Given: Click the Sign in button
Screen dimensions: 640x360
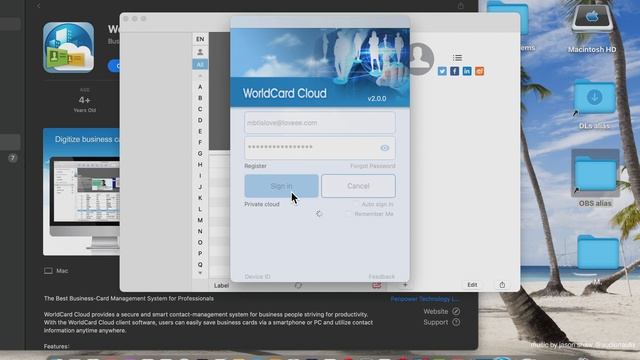Looking at the screenshot, I should tap(281, 186).
